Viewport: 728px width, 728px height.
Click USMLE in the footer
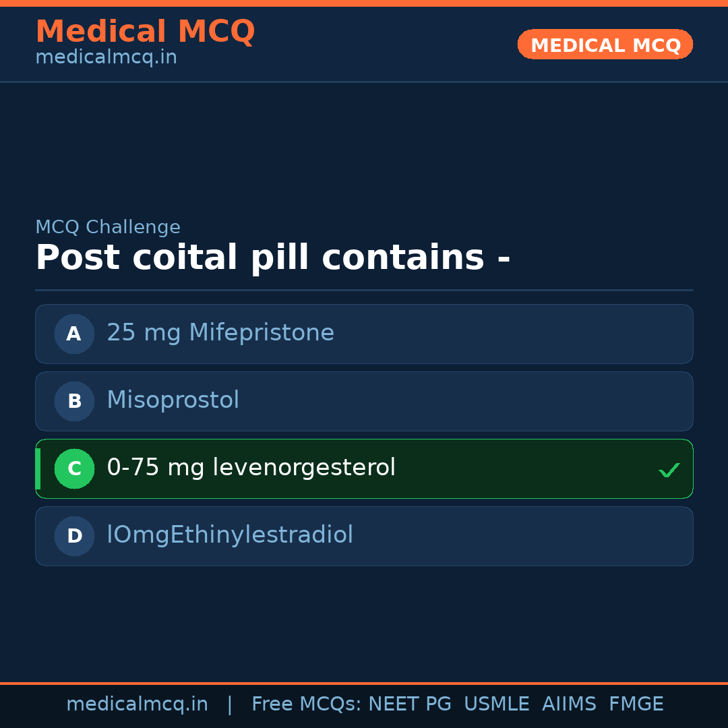pos(496,704)
